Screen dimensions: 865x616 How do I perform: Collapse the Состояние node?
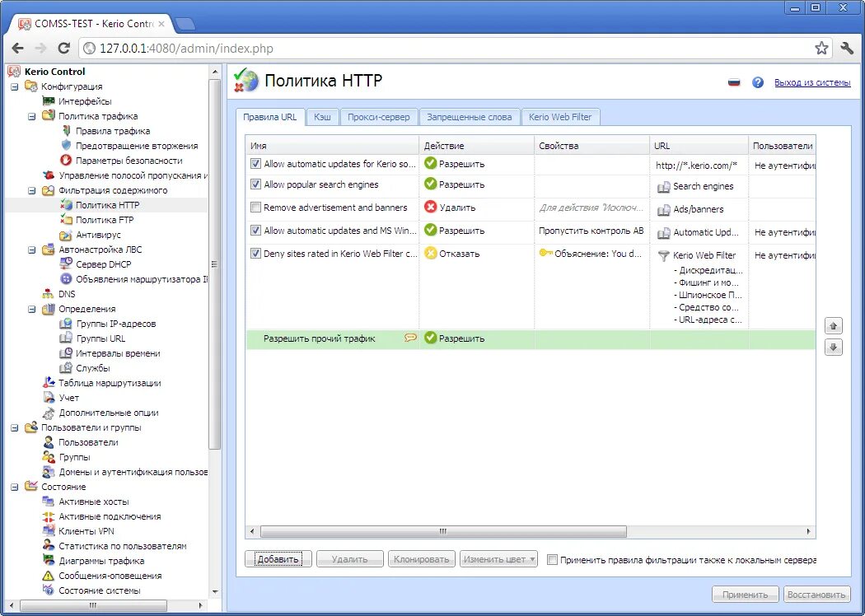pos(15,487)
